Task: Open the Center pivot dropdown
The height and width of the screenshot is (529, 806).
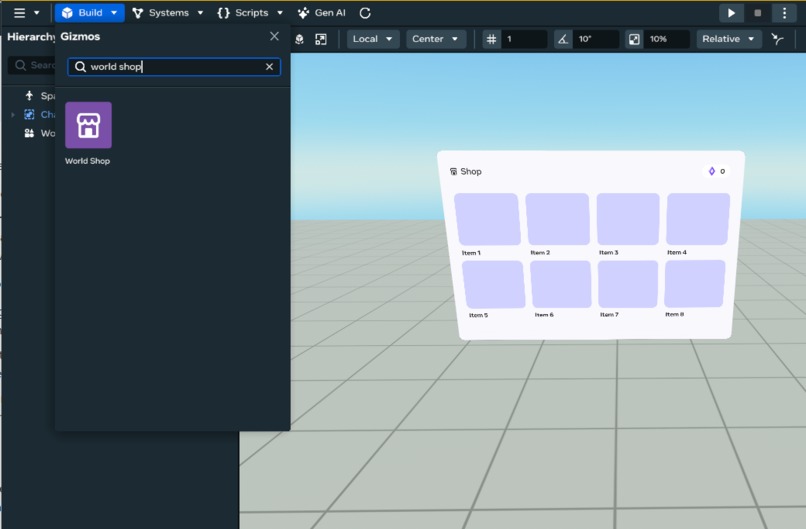Action: pyautogui.click(x=436, y=39)
